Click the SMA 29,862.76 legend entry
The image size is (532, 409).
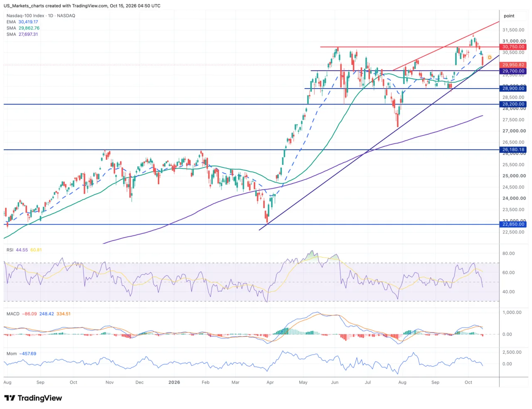coord(23,28)
